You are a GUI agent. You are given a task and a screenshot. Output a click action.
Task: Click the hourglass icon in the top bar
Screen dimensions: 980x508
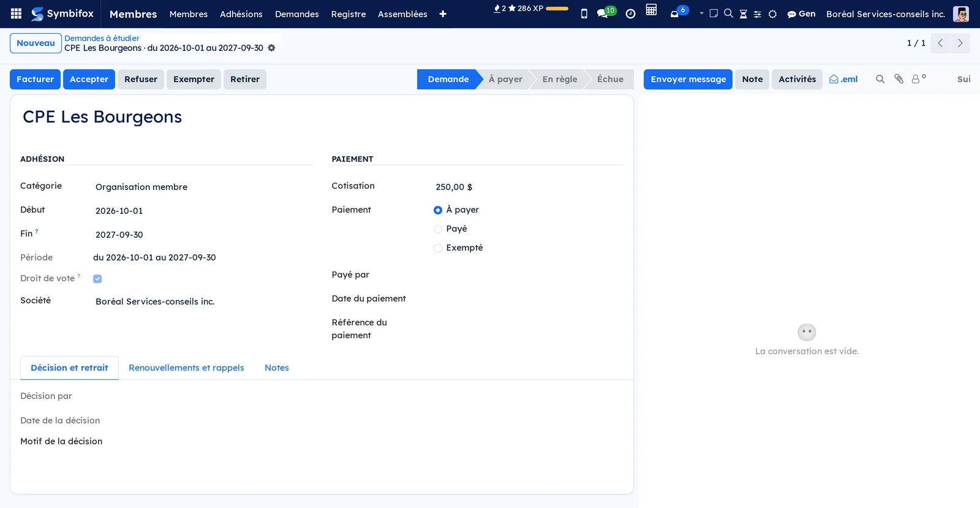(x=743, y=14)
